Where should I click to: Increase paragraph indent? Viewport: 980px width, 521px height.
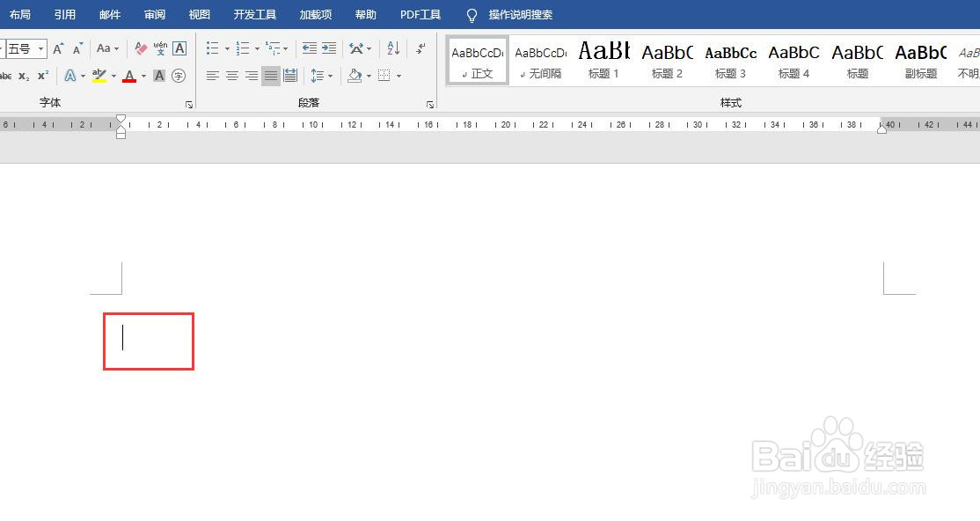(329, 48)
